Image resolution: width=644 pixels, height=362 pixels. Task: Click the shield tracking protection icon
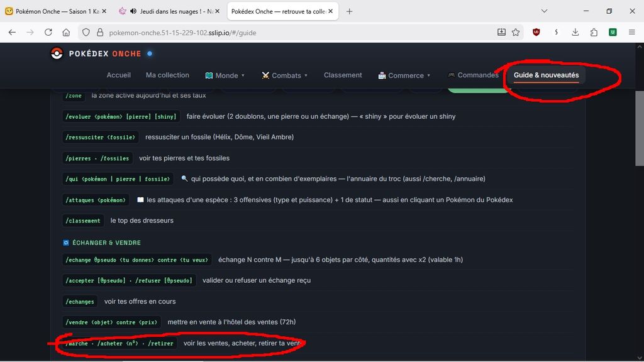click(86, 33)
